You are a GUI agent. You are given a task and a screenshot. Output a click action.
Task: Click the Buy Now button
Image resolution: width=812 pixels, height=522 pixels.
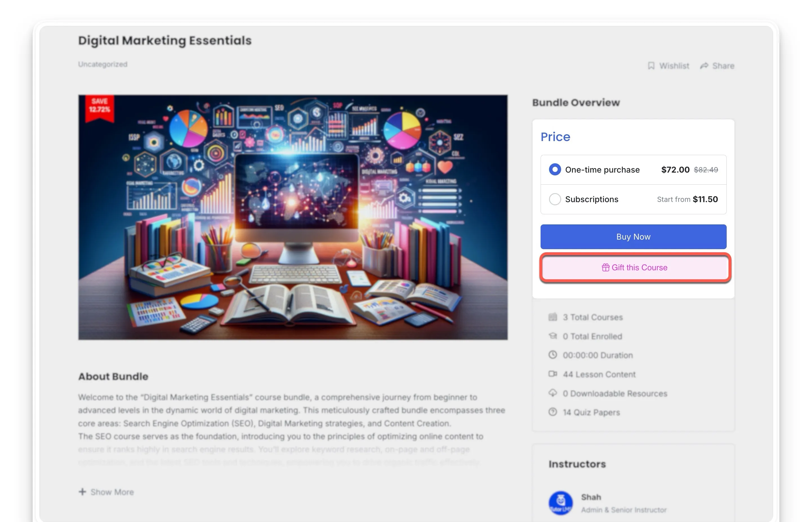[x=633, y=237]
